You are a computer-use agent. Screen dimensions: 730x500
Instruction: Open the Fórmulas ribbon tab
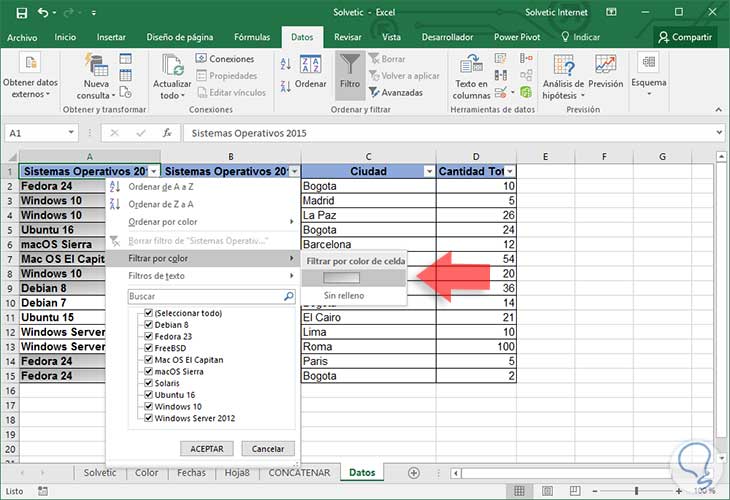[x=252, y=37]
